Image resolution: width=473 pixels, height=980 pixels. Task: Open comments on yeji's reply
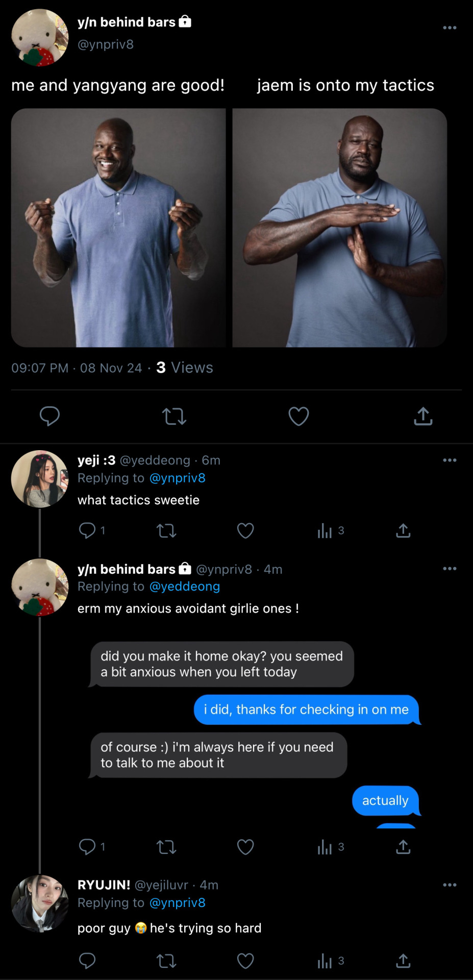point(87,531)
